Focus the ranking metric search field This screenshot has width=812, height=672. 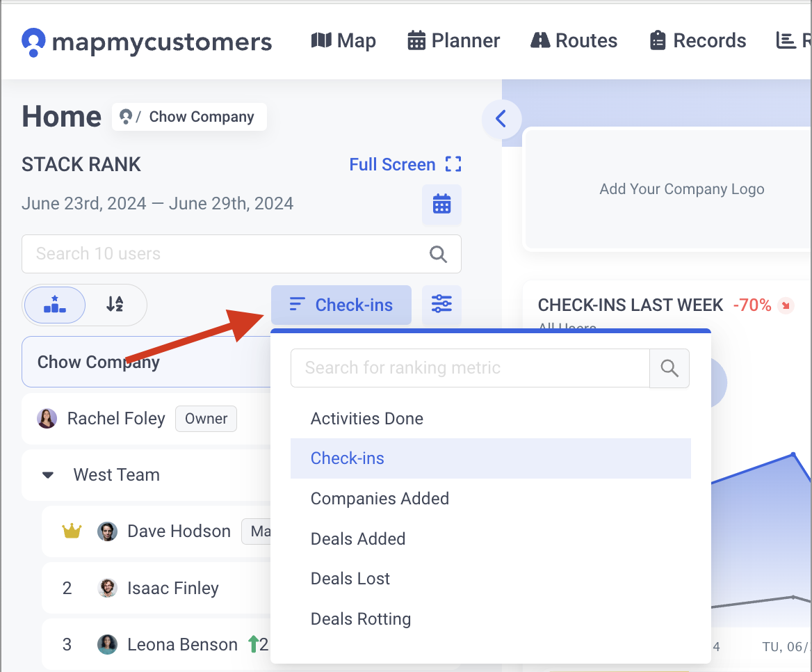pos(470,368)
